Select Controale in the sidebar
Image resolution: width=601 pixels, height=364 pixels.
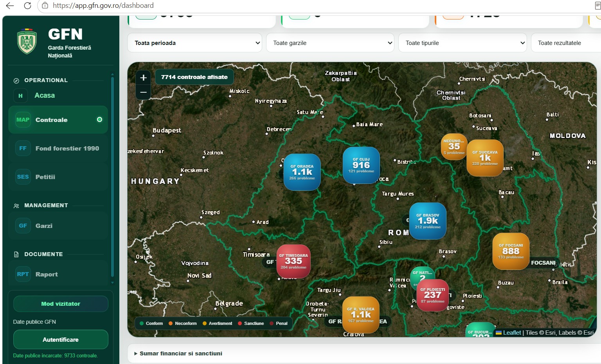(58, 120)
